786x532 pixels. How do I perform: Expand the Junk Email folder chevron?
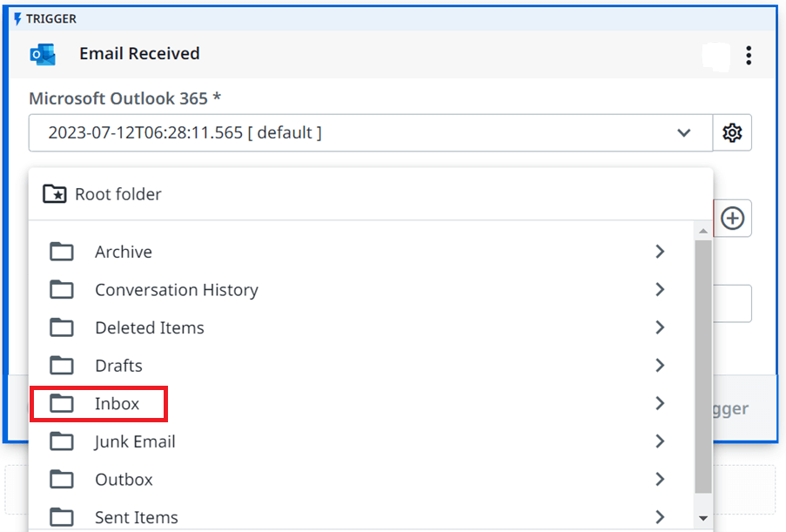click(660, 441)
